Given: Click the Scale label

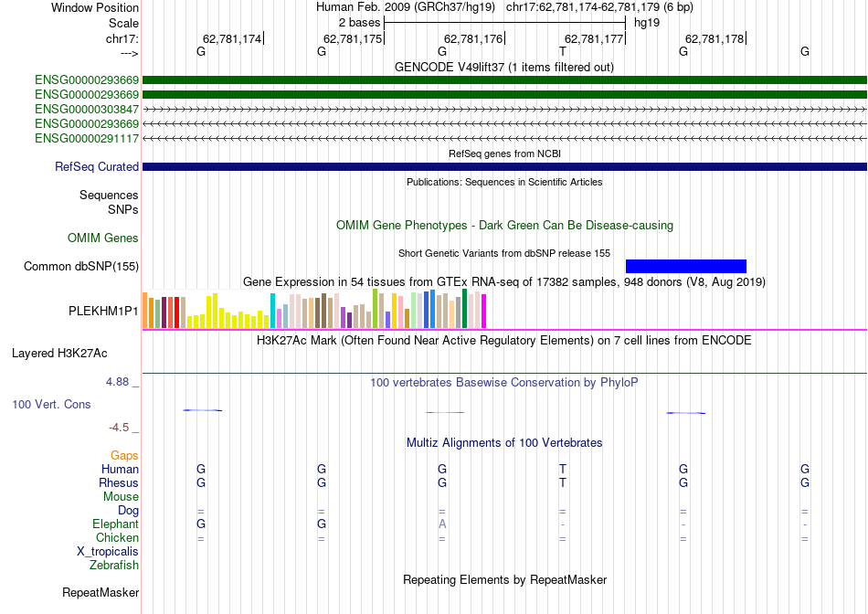Looking at the screenshot, I should (124, 23).
